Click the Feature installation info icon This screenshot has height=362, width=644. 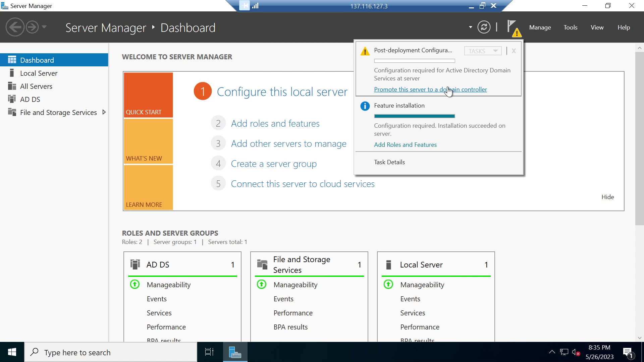point(365,106)
